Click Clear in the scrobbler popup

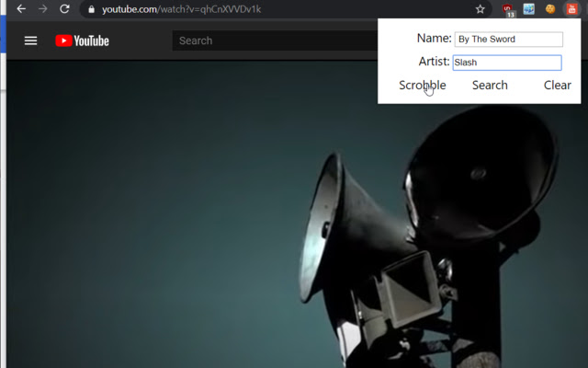coord(558,86)
